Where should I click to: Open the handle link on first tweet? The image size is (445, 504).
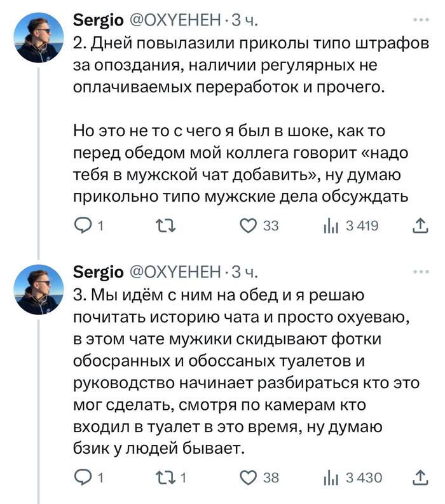pyautogui.click(x=174, y=21)
